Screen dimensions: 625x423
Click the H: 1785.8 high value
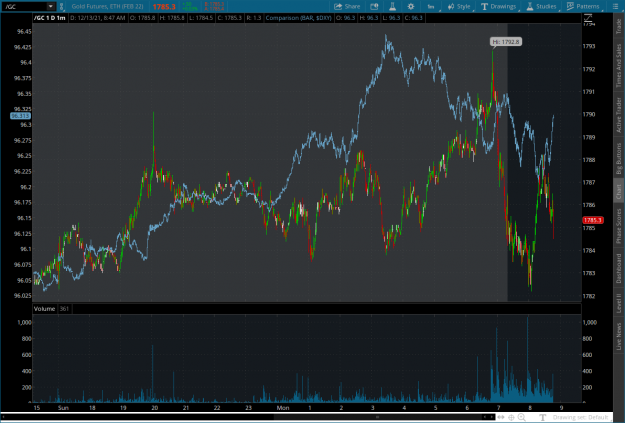pyautogui.click(x=172, y=18)
